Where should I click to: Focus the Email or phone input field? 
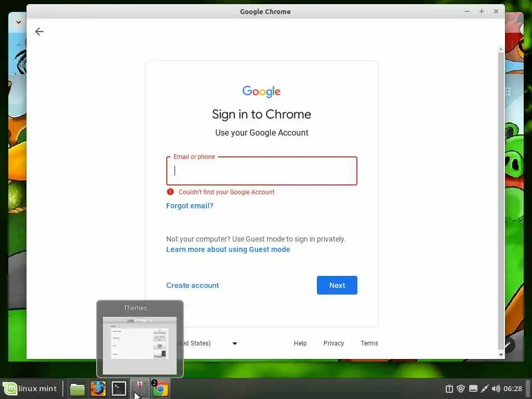[262, 171]
